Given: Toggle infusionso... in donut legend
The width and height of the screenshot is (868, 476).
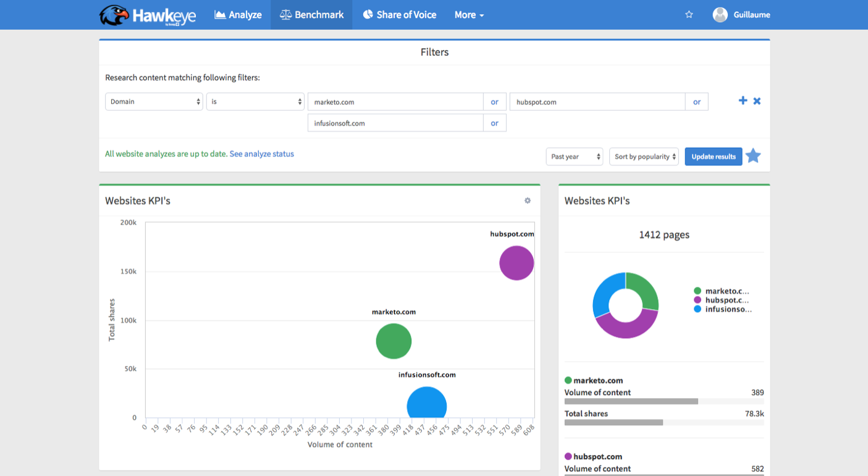Looking at the screenshot, I should click(723, 309).
